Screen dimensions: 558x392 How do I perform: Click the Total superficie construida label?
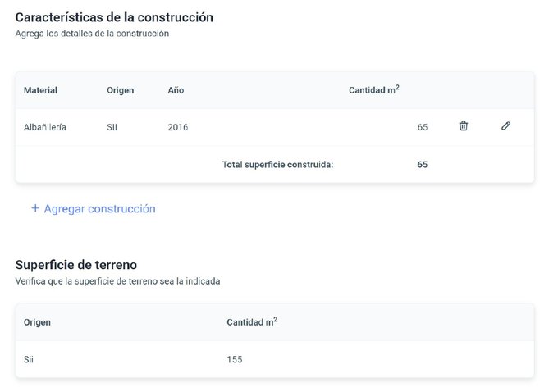click(x=277, y=164)
